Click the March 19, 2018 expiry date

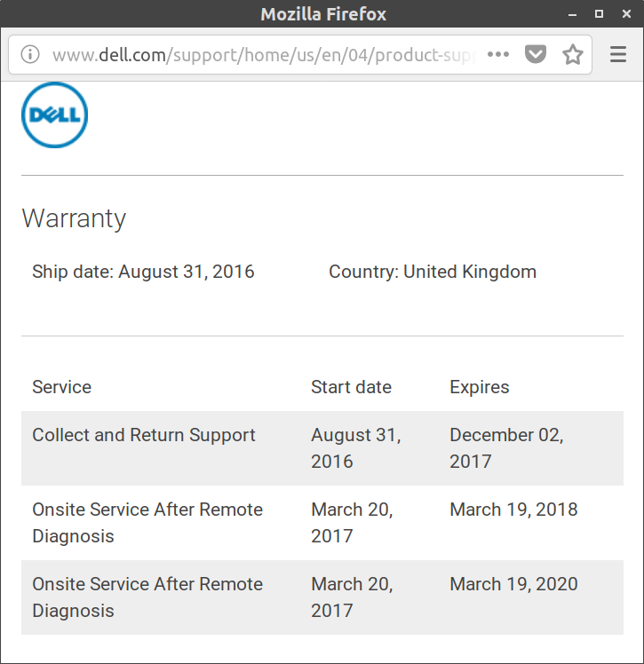pyautogui.click(x=513, y=510)
